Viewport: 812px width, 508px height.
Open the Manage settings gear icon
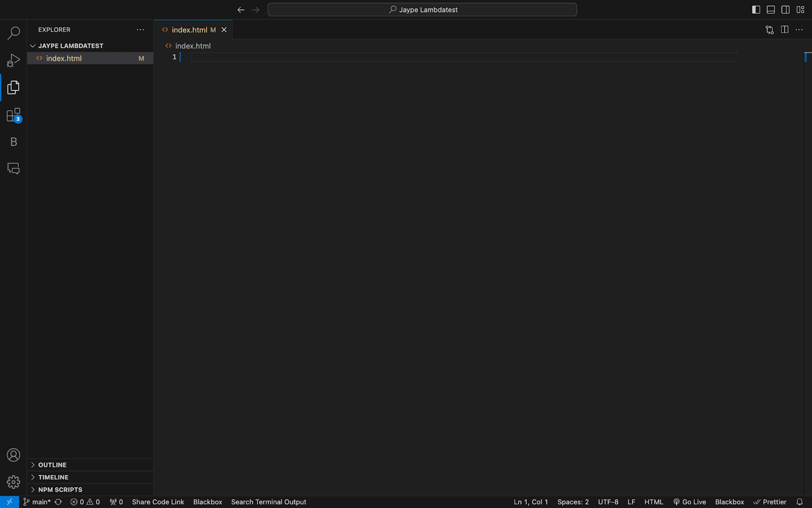(x=13, y=482)
